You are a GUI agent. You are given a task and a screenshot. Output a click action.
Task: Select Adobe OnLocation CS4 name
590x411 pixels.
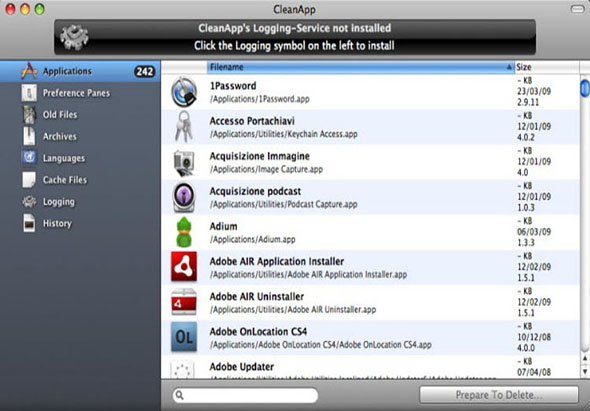tap(258, 332)
